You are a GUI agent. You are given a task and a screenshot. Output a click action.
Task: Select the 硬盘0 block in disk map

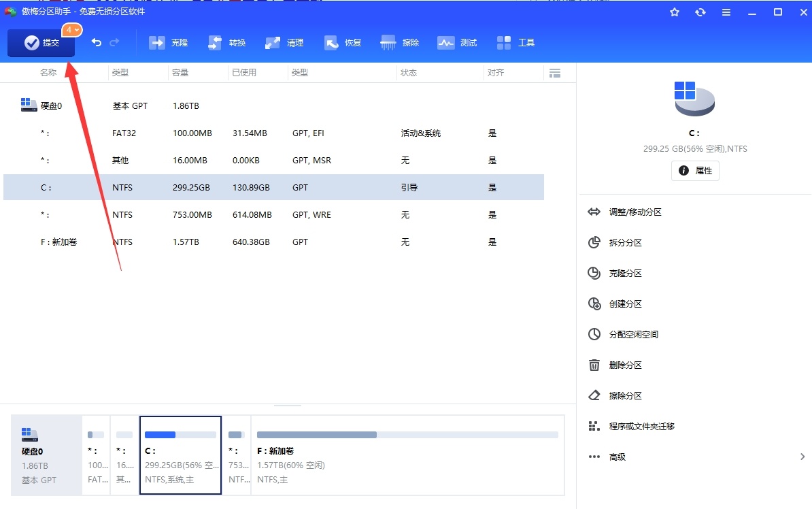pyautogui.click(x=46, y=455)
